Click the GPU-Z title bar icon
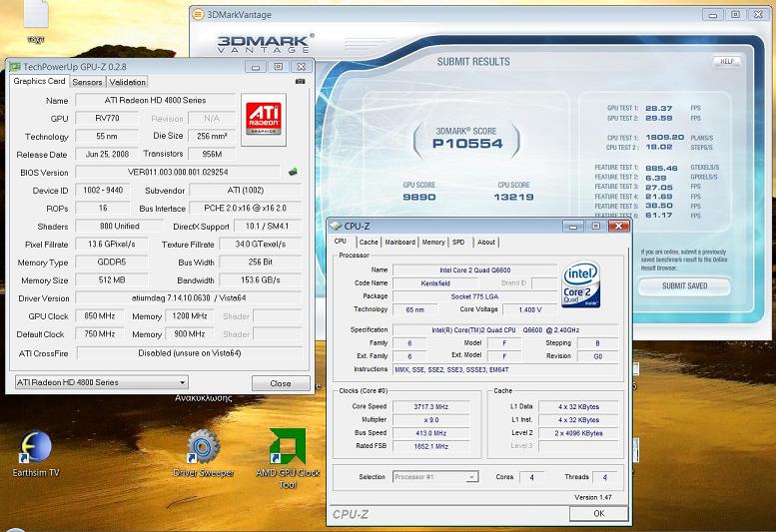This screenshot has width=776, height=532. pyautogui.click(x=15, y=67)
